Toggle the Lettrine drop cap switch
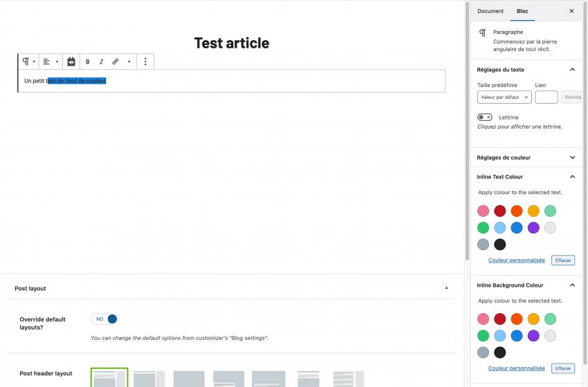 point(485,117)
